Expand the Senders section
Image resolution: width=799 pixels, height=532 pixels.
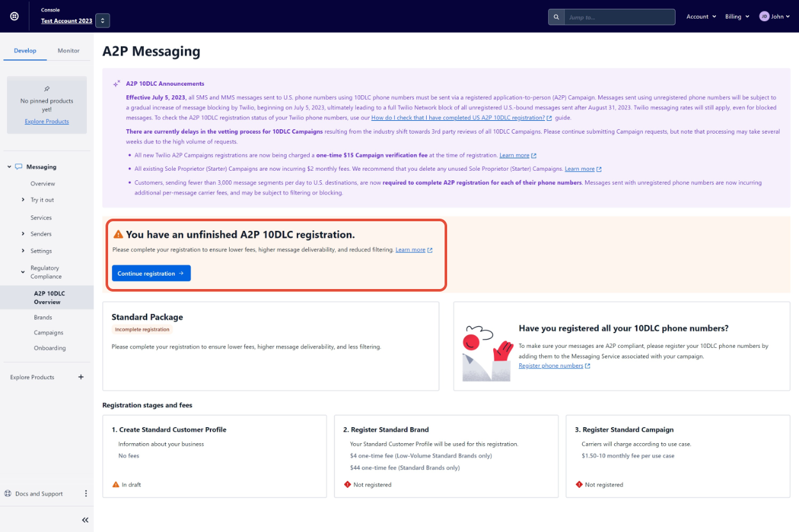(x=23, y=234)
